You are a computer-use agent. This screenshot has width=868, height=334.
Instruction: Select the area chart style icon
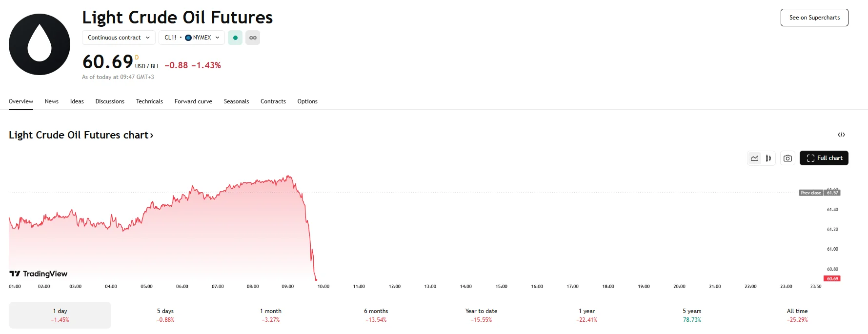point(754,158)
